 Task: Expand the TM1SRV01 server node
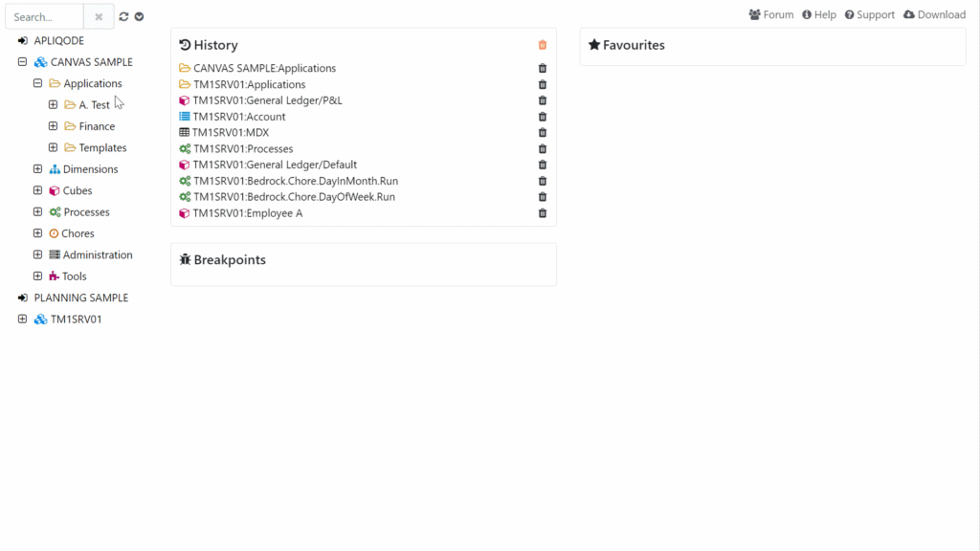[23, 320]
